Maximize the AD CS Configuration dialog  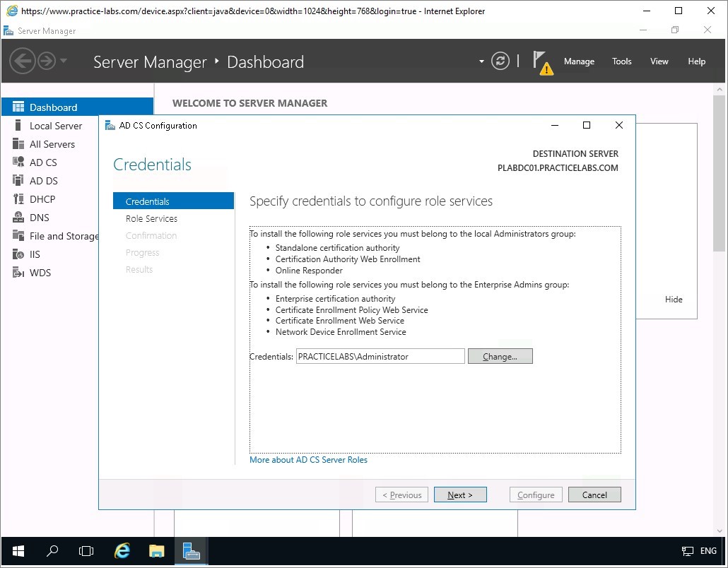[587, 125]
